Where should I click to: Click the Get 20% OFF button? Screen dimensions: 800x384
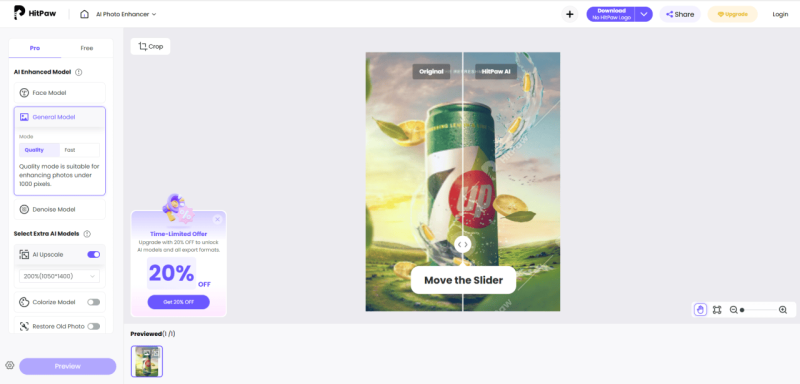[179, 302]
